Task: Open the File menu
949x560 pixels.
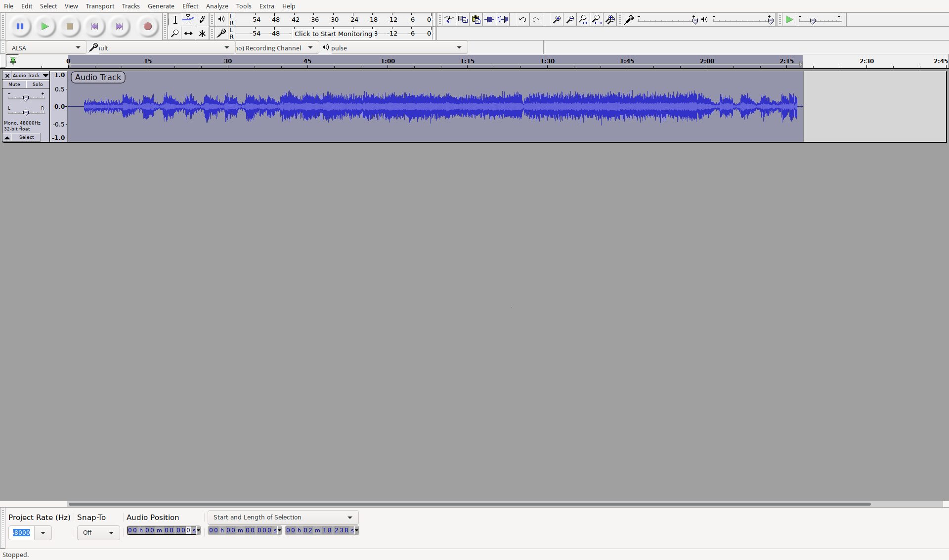Action: coord(9,6)
